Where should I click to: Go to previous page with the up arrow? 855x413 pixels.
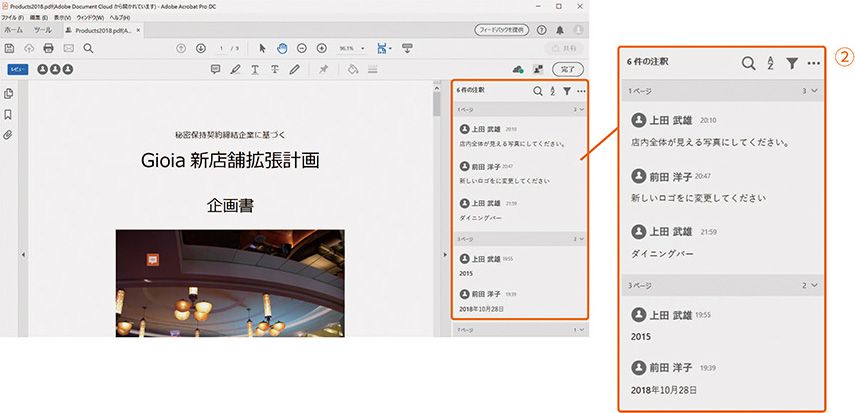tap(181, 48)
